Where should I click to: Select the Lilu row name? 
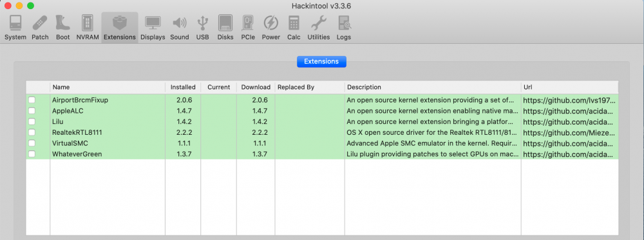[x=58, y=121]
